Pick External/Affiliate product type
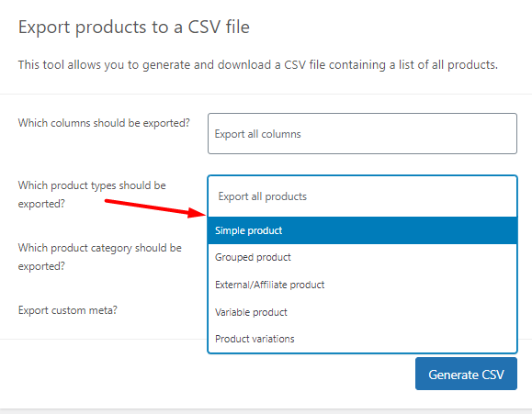Screen dimensions: 532x414 tap(362, 285)
